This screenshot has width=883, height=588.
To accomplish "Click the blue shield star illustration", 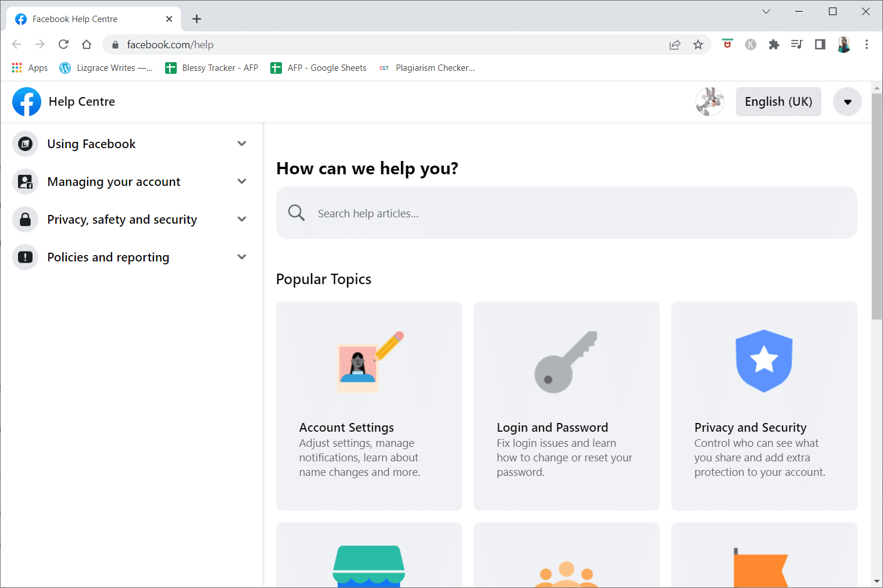I will click(764, 361).
